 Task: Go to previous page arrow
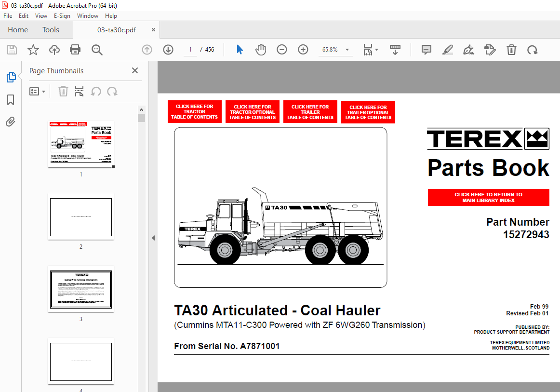click(147, 50)
